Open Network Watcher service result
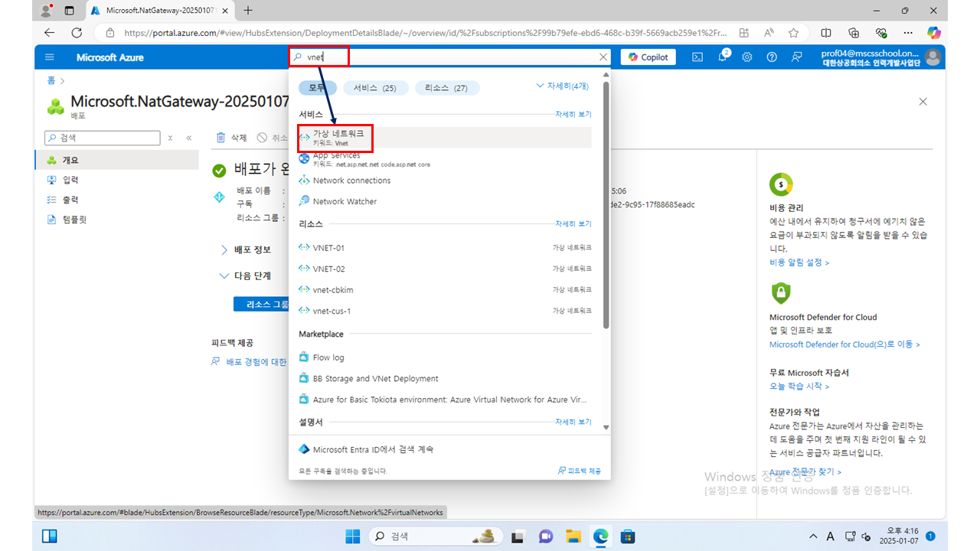980x551 pixels. click(445, 201)
